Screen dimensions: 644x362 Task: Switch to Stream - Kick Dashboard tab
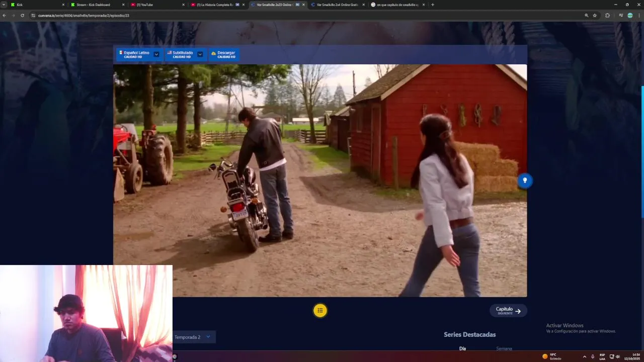pyautogui.click(x=98, y=5)
